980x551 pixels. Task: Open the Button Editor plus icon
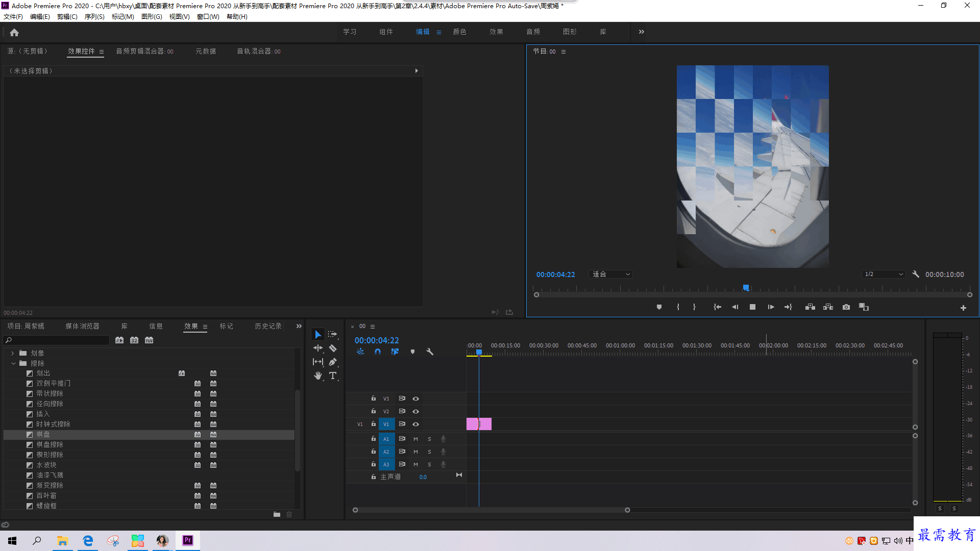coord(963,308)
